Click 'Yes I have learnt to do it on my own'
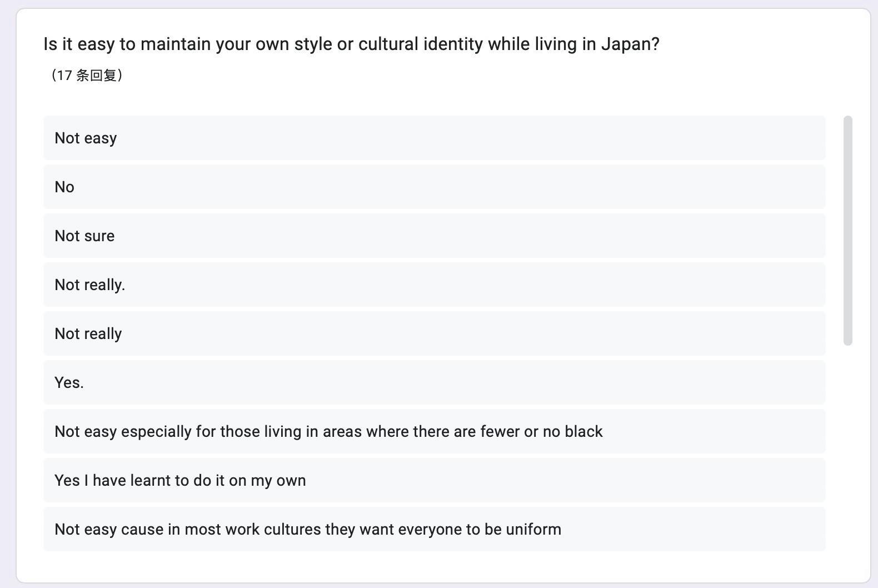Viewport: 878px width, 588px height. [x=433, y=480]
